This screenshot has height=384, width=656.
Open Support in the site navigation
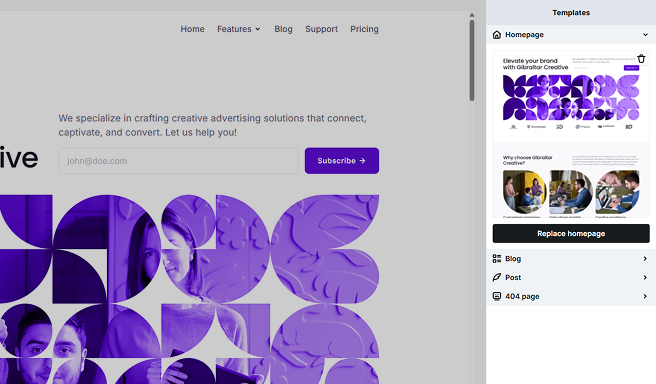pos(321,29)
